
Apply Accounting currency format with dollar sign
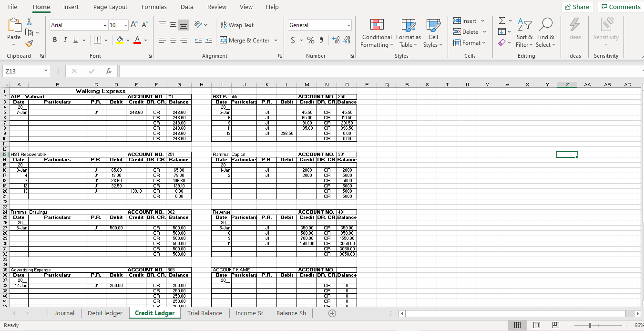(x=292, y=41)
